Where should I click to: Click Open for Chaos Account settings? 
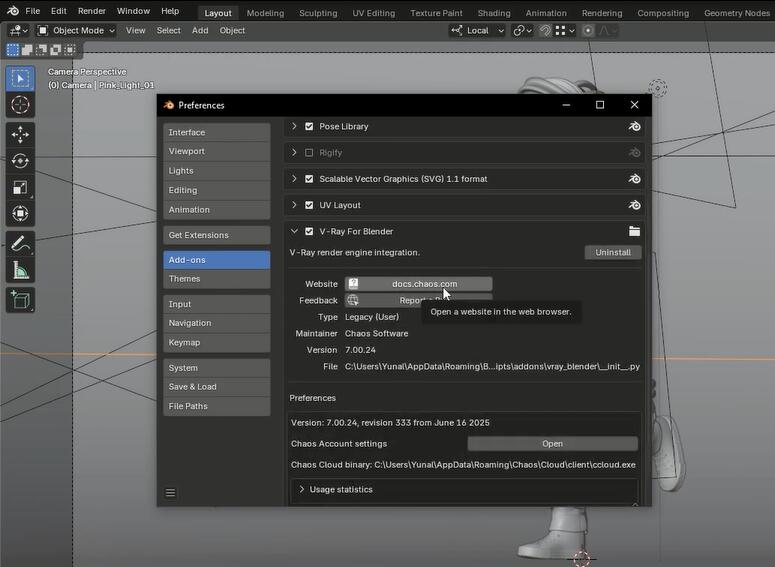point(553,444)
